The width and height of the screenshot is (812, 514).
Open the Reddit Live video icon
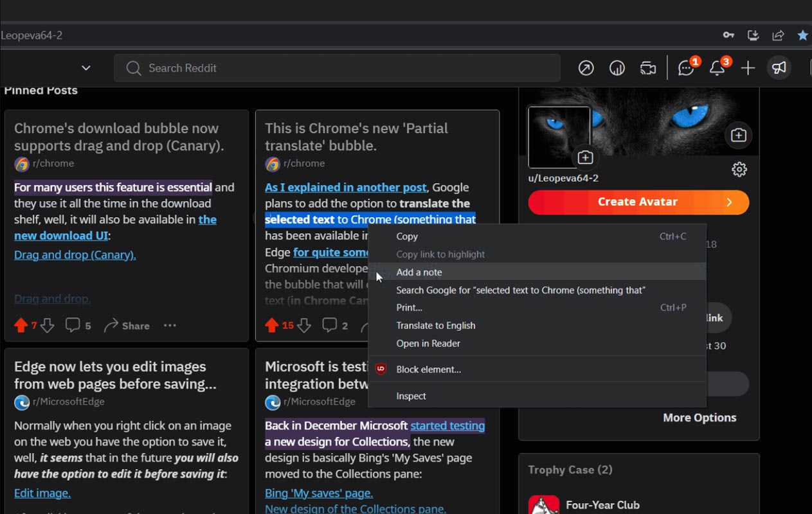648,68
